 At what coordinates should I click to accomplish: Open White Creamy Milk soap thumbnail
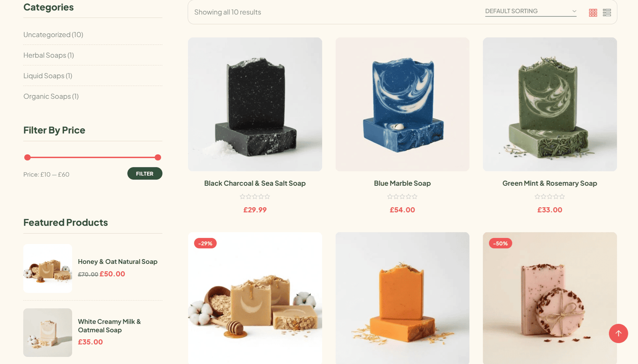[48, 333]
